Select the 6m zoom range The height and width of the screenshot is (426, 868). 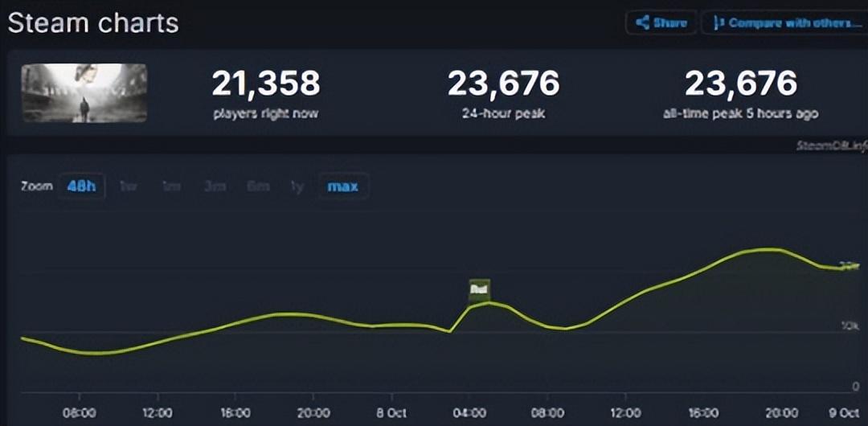(259, 186)
